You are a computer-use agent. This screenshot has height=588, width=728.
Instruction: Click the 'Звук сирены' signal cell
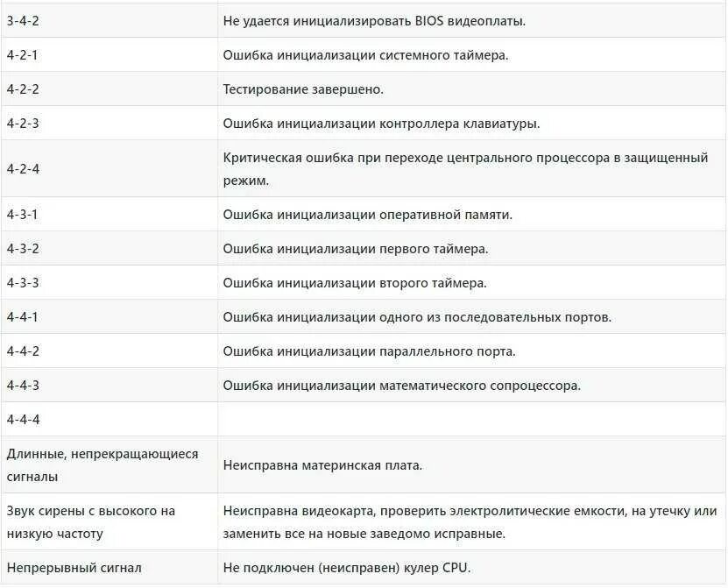pos(90,522)
